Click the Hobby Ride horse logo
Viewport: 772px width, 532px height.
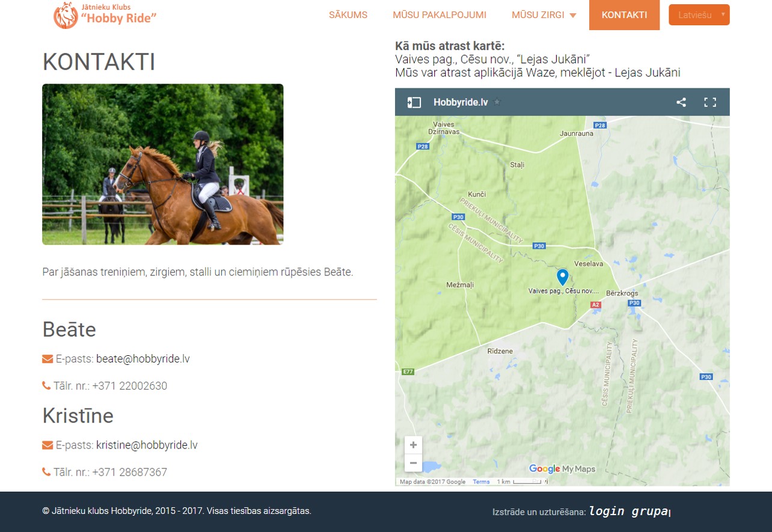point(66,15)
